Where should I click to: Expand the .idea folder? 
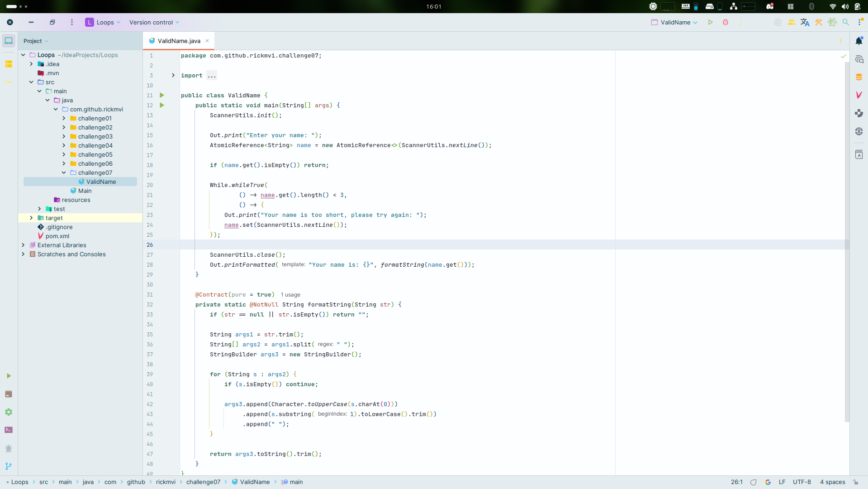[31, 64]
